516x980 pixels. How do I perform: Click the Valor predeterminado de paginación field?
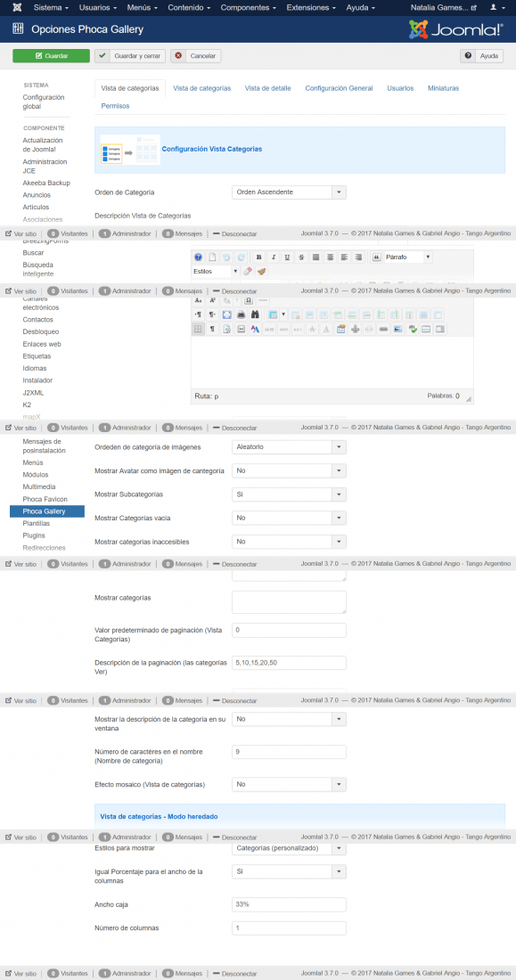click(289, 630)
